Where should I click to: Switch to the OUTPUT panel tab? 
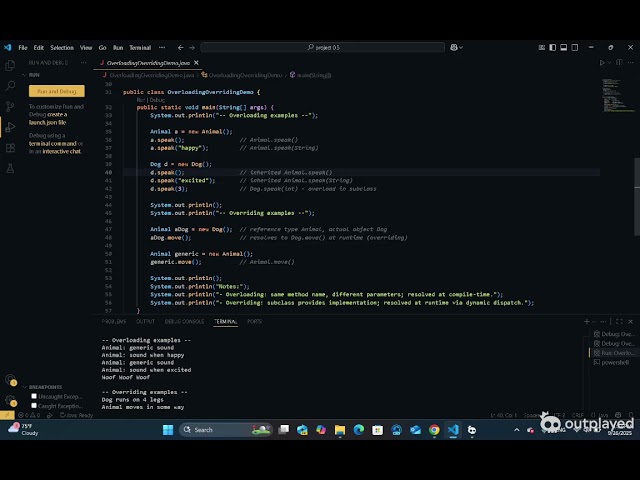[145, 322]
